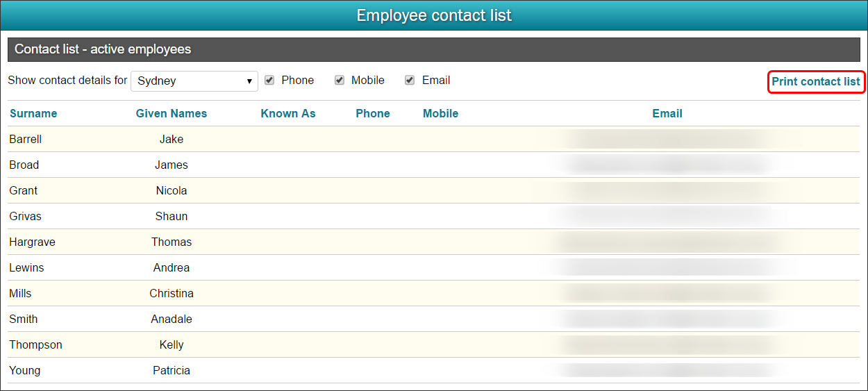
Task: Click the Known As column header
Action: (288, 114)
